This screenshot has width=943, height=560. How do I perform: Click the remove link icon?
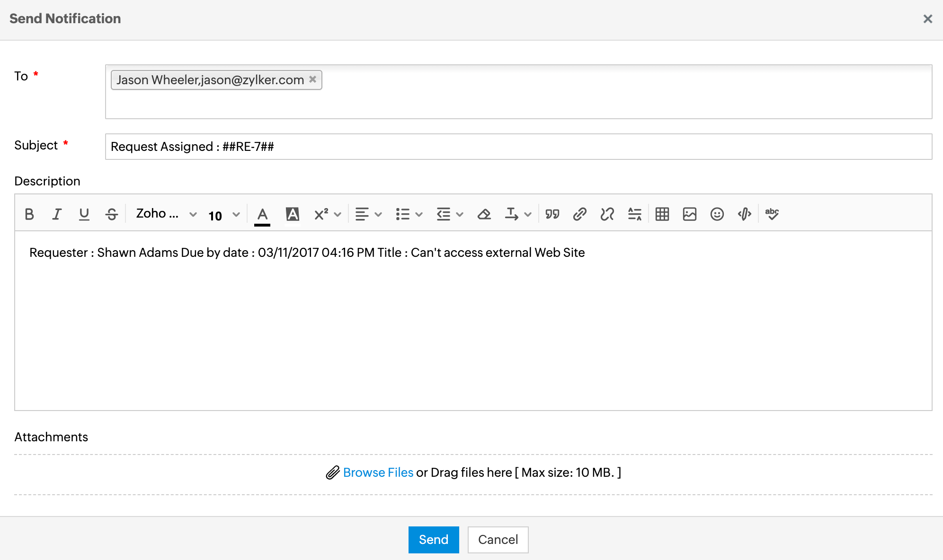tap(607, 214)
